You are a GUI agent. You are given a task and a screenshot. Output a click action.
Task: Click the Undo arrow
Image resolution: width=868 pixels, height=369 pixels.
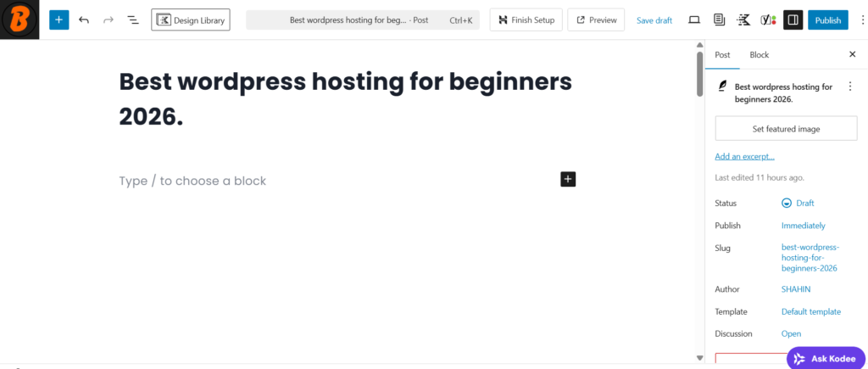tap(83, 20)
